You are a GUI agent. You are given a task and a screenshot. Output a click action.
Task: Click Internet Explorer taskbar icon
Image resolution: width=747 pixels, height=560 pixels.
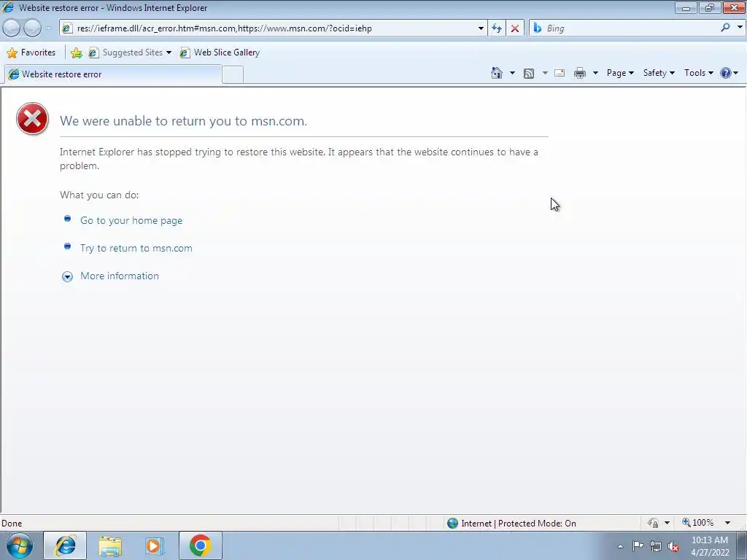65,545
